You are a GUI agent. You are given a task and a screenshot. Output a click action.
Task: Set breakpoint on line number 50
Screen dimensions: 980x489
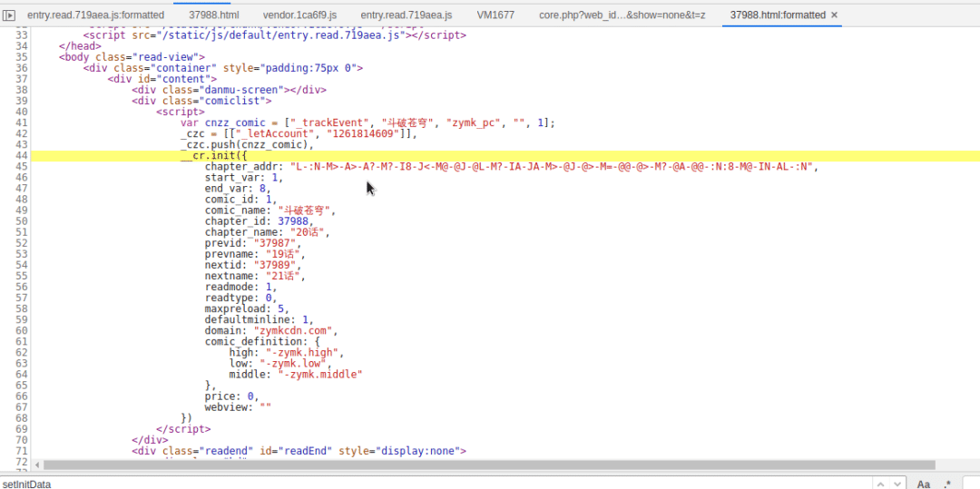click(22, 221)
